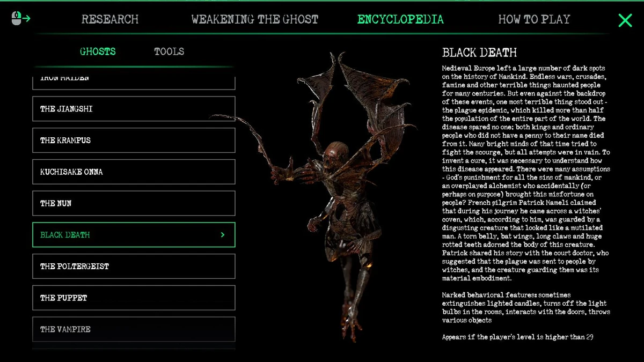Click the Iron Maiden entry at list top
Viewport: 644px width, 362px height.
(x=134, y=78)
